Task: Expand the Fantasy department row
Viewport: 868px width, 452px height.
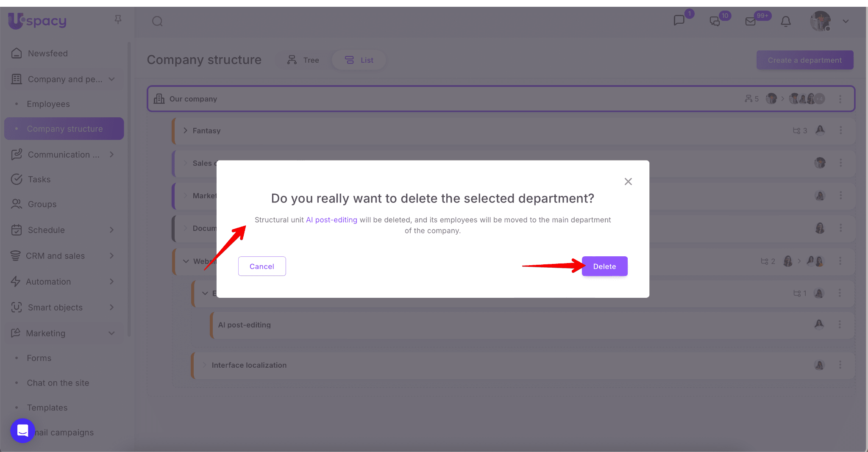Action: click(x=185, y=130)
